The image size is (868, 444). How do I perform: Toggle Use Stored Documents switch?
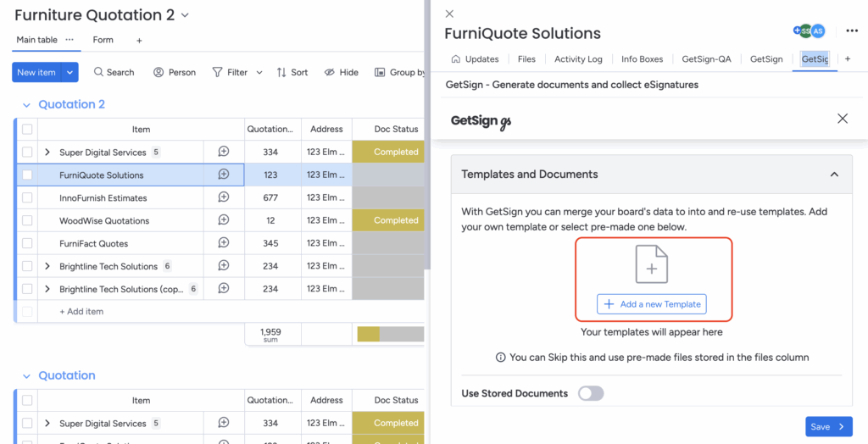[x=591, y=394]
